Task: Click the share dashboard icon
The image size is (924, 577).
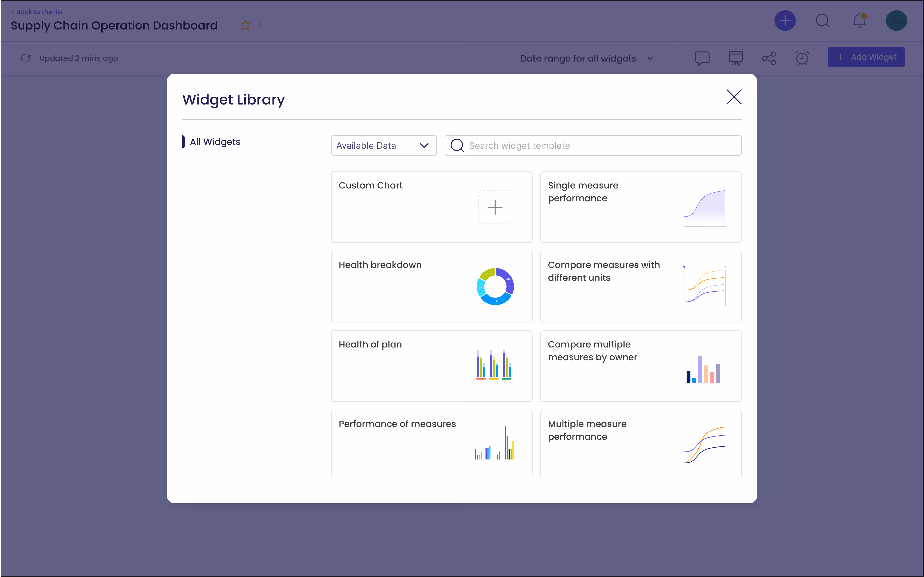Action: coord(769,58)
